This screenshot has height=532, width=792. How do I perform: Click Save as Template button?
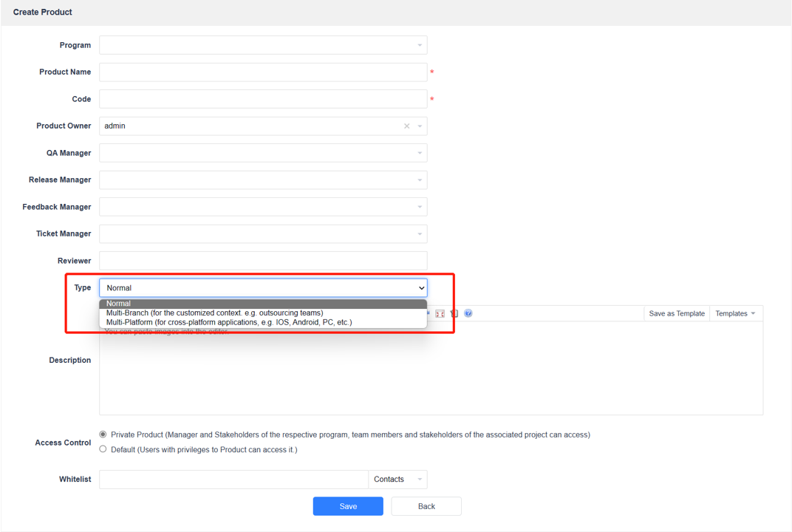pyautogui.click(x=677, y=313)
